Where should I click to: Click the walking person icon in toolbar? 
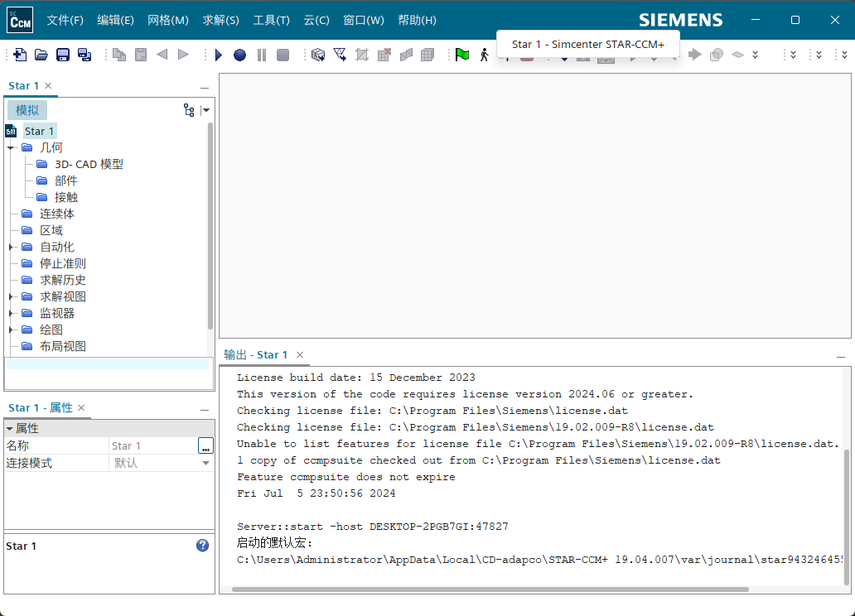click(x=484, y=55)
